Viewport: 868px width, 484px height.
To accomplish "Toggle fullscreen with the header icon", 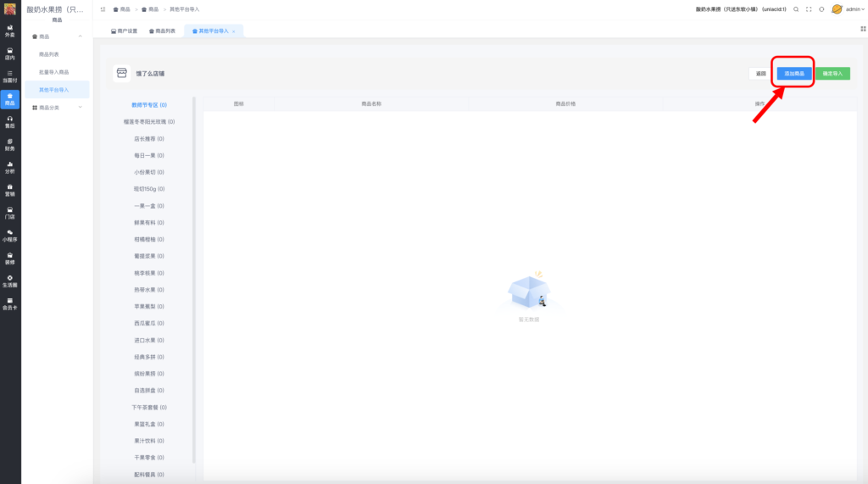I will [x=809, y=9].
